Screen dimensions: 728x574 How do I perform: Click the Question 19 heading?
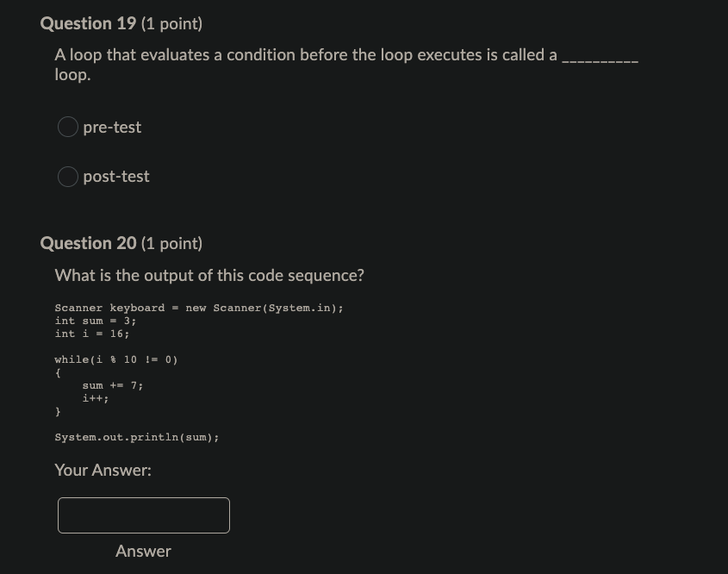coord(87,23)
